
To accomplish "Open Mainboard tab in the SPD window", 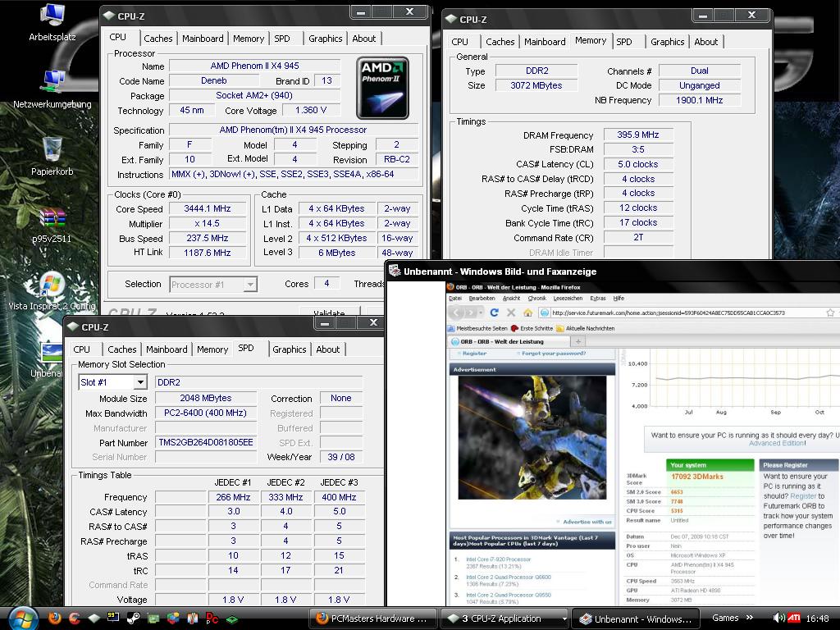I will coord(167,349).
